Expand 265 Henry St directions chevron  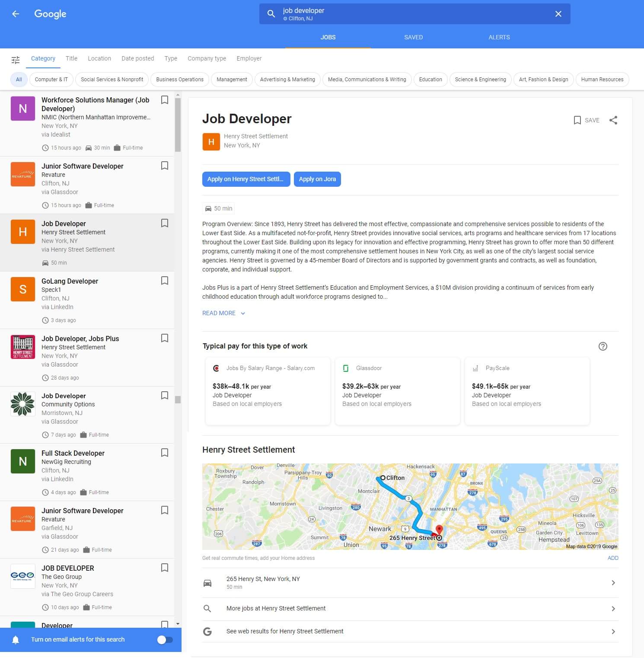point(613,583)
